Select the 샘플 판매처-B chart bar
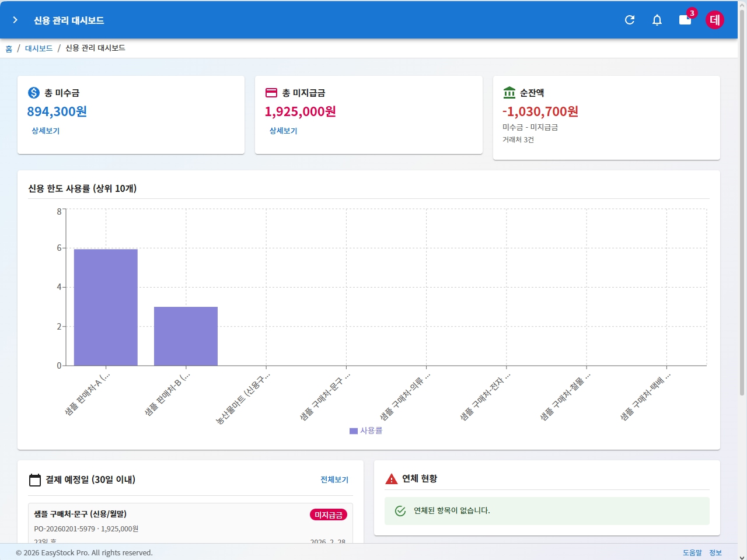 [186, 336]
